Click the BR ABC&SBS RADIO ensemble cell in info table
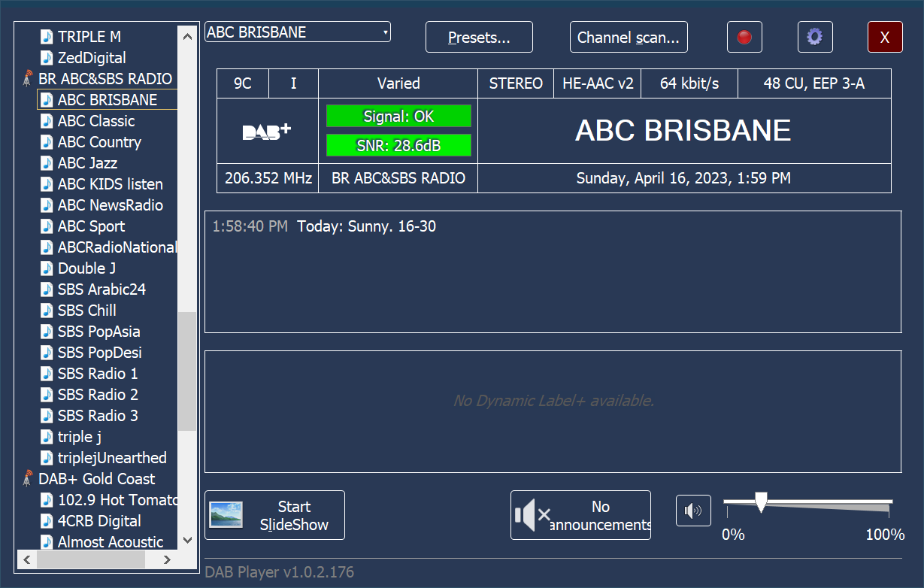Viewport: 924px width, 588px height. point(398,178)
